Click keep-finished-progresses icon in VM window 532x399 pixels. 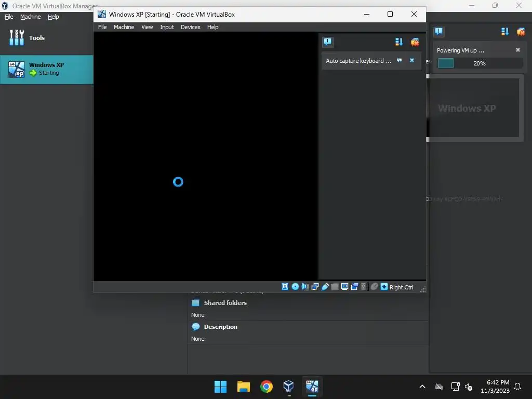(399, 42)
